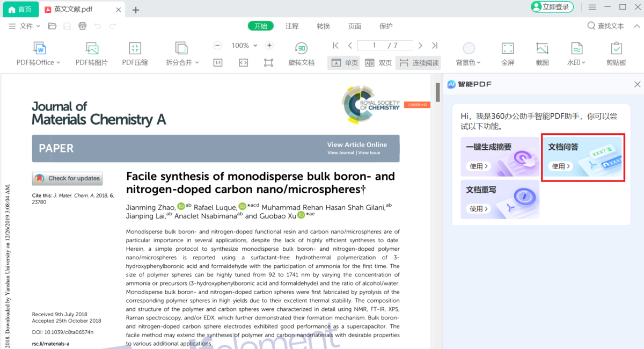This screenshot has width=644, height=349.
Task: Switch to 双页 double page view
Action: pyautogui.click(x=378, y=63)
